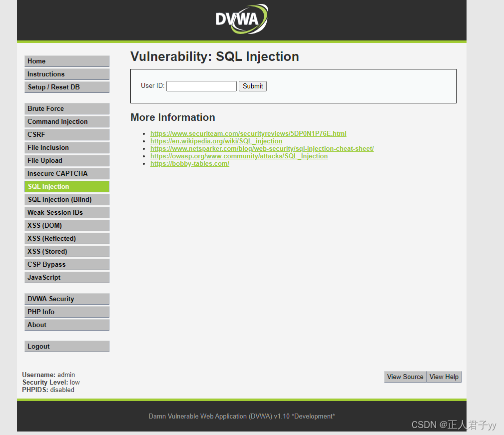The image size is (504, 435).
Task: Log out via the Logout item
Action: (67, 346)
